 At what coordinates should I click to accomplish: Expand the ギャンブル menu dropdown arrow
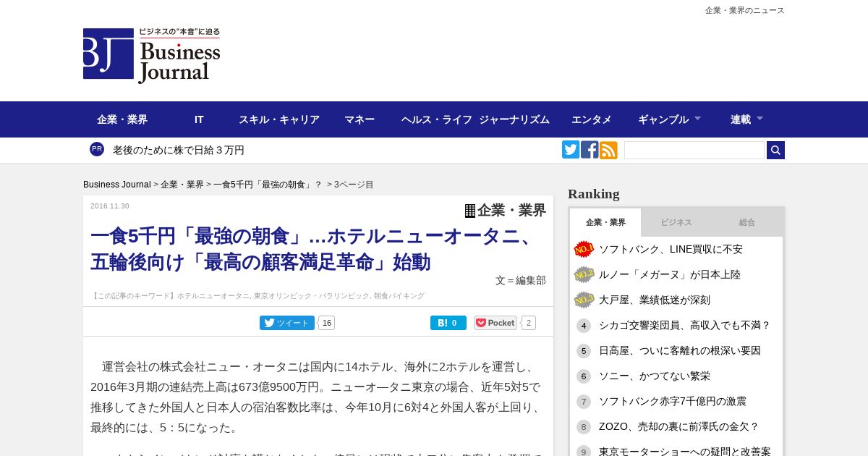[x=697, y=118]
